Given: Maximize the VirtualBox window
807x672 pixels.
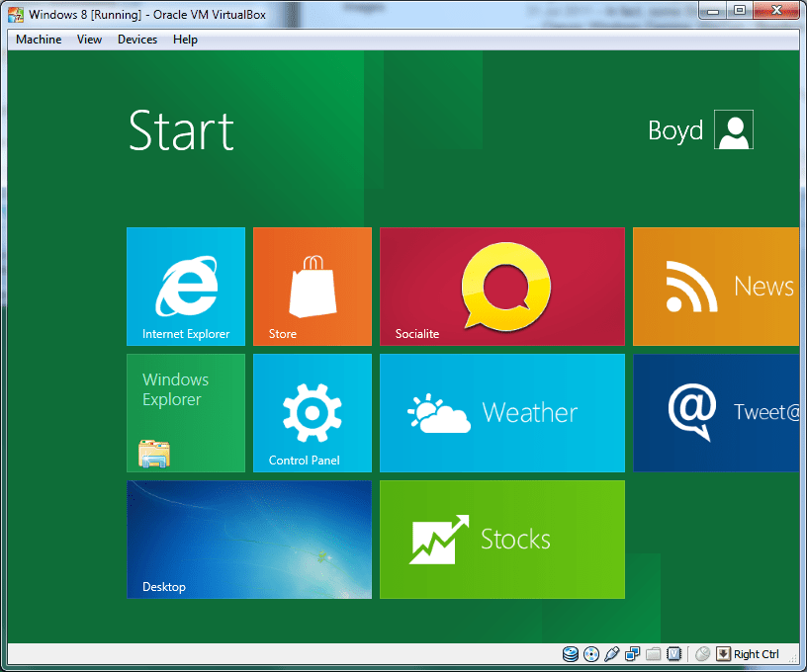Looking at the screenshot, I should 740,10.
